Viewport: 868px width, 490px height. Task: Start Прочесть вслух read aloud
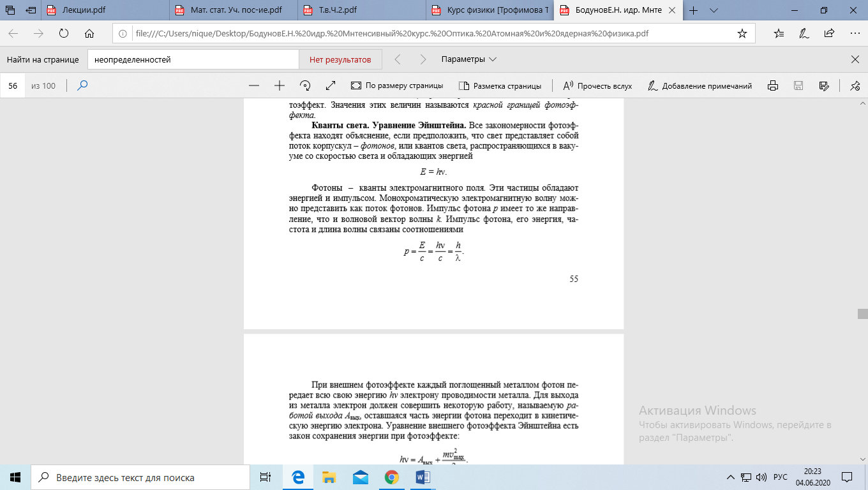[597, 85]
